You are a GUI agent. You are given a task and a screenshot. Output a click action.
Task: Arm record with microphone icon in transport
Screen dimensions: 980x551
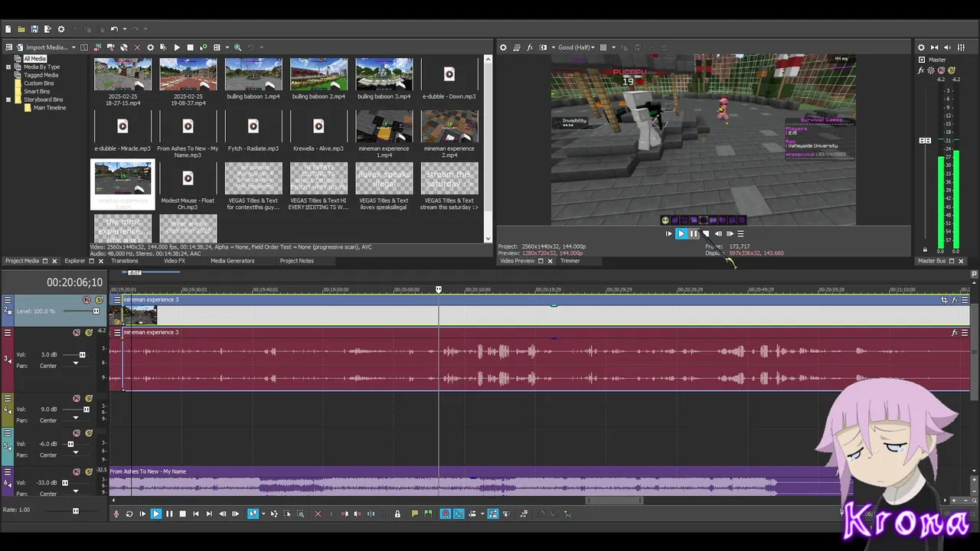(116, 514)
